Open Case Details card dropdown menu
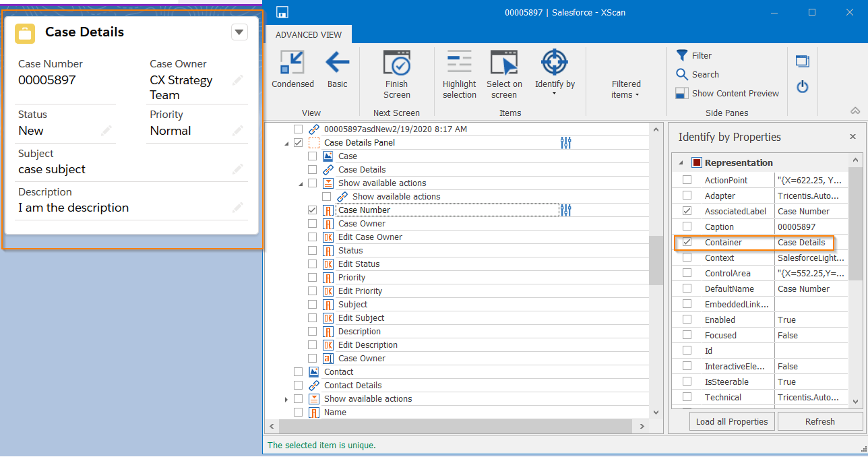Image resolution: width=868 pixels, height=457 pixels. (x=239, y=32)
